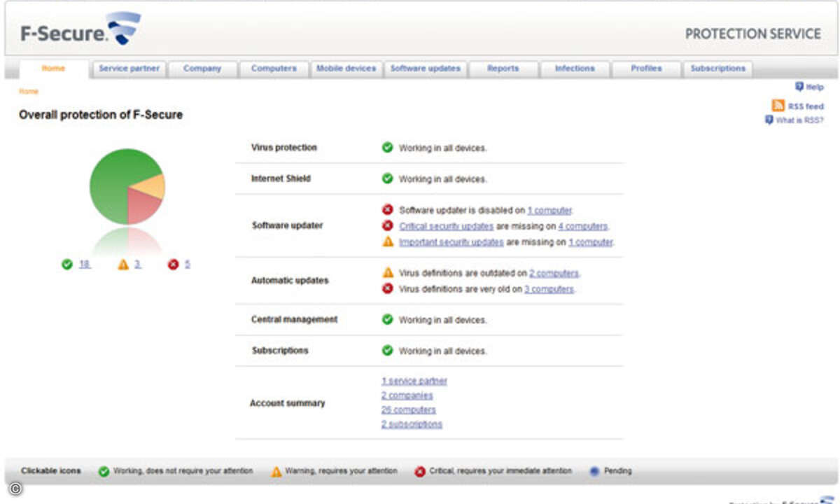
Task: Open the Profiles tab
Action: [x=646, y=69]
